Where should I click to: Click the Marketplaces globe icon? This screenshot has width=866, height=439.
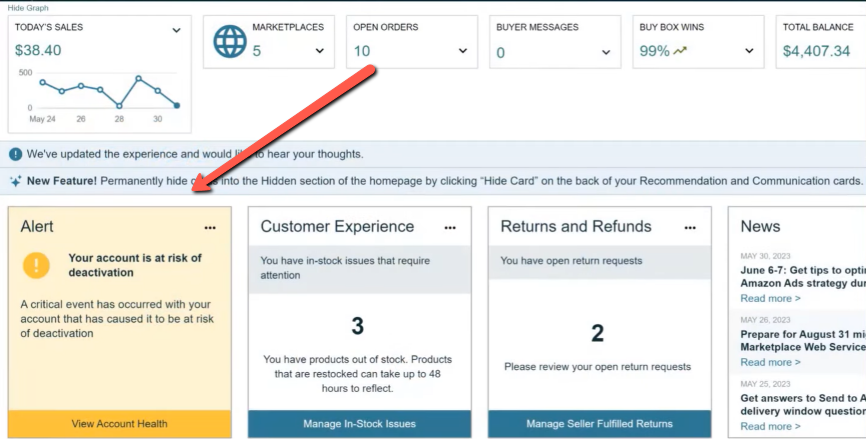pyautogui.click(x=229, y=42)
